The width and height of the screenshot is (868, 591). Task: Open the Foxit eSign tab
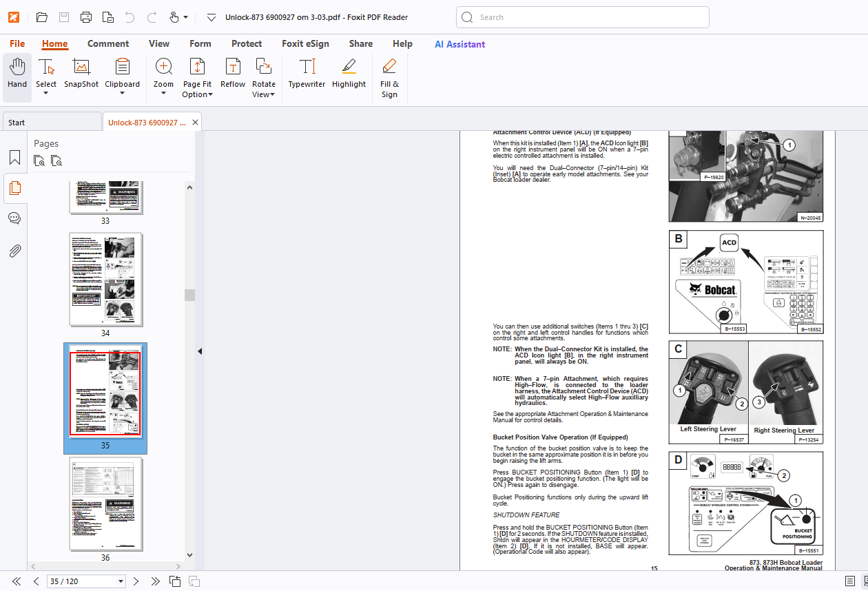pyautogui.click(x=305, y=43)
